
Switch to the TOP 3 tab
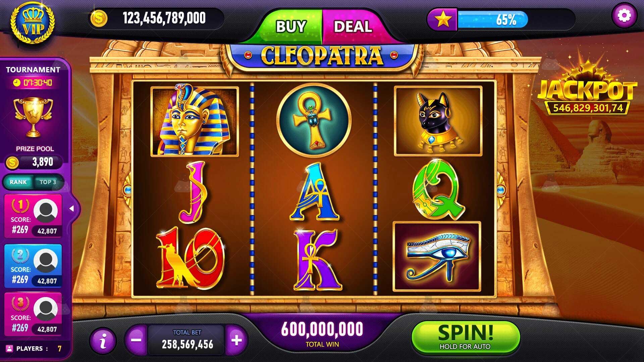48,182
